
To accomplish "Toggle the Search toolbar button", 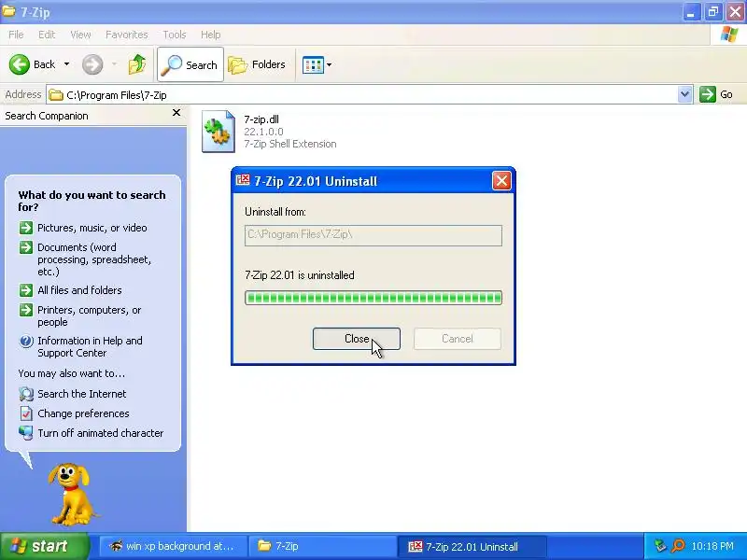I will click(x=190, y=64).
